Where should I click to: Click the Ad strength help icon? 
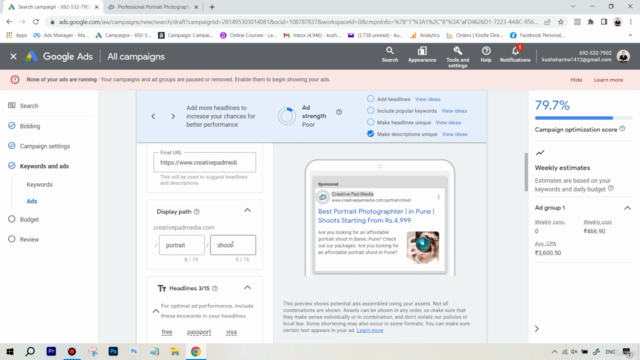click(x=339, y=112)
